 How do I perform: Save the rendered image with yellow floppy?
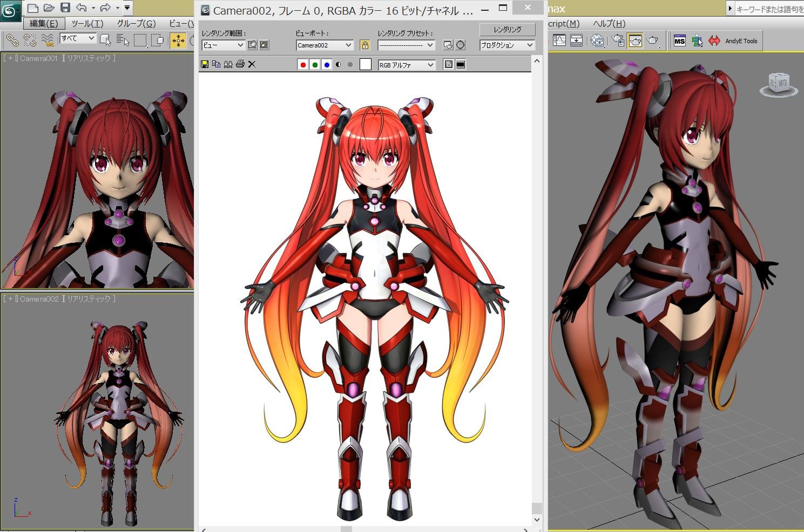pyautogui.click(x=205, y=64)
